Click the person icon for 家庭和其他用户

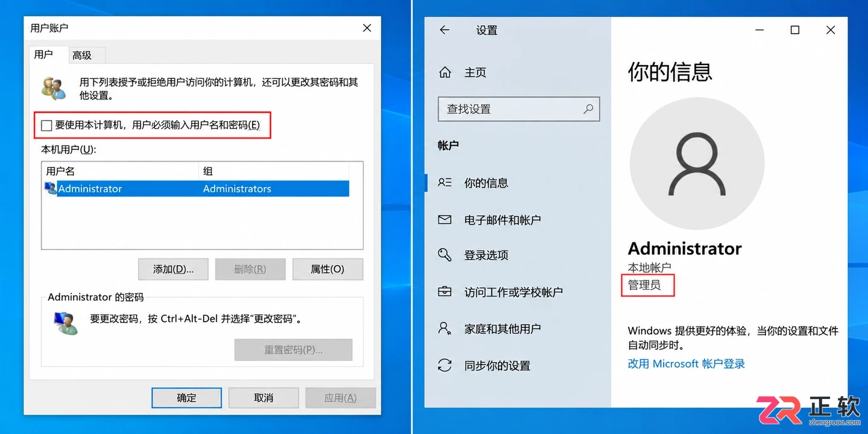[445, 329]
